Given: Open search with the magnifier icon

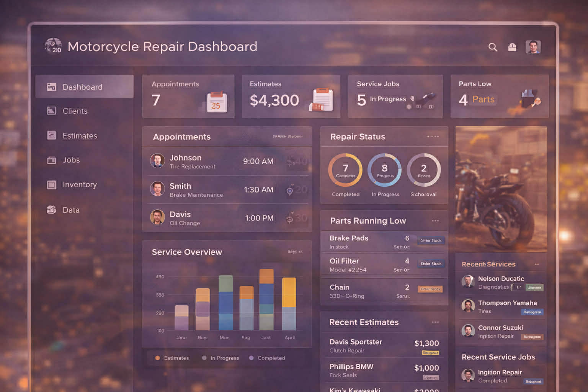Looking at the screenshot, I should tap(493, 47).
